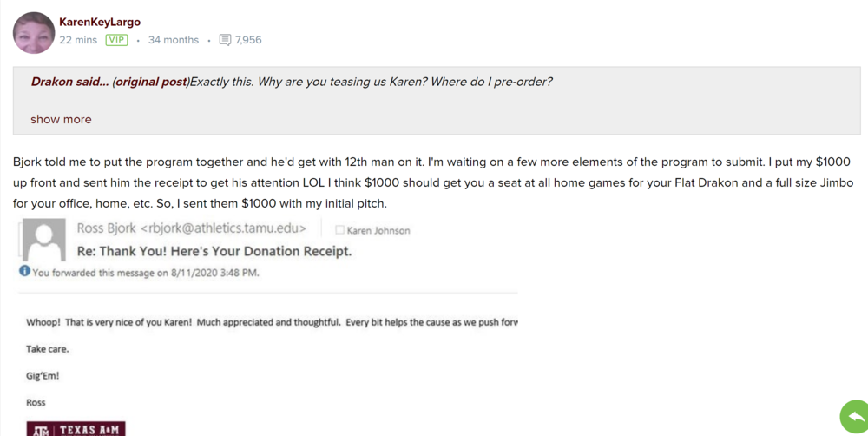Screen dimensions: 868x436
Task: Click the 'Re: Thank You!' email subject
Action: (214, 251)
